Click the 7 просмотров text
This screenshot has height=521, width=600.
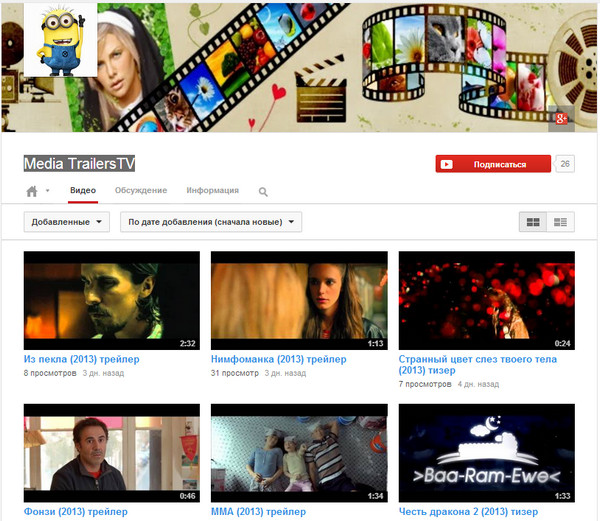click(425, 384)
